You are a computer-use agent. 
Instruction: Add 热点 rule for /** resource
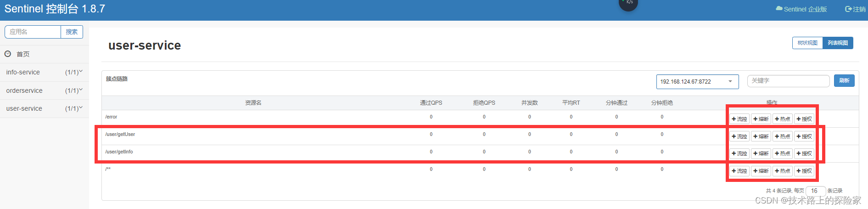[783, 171]
